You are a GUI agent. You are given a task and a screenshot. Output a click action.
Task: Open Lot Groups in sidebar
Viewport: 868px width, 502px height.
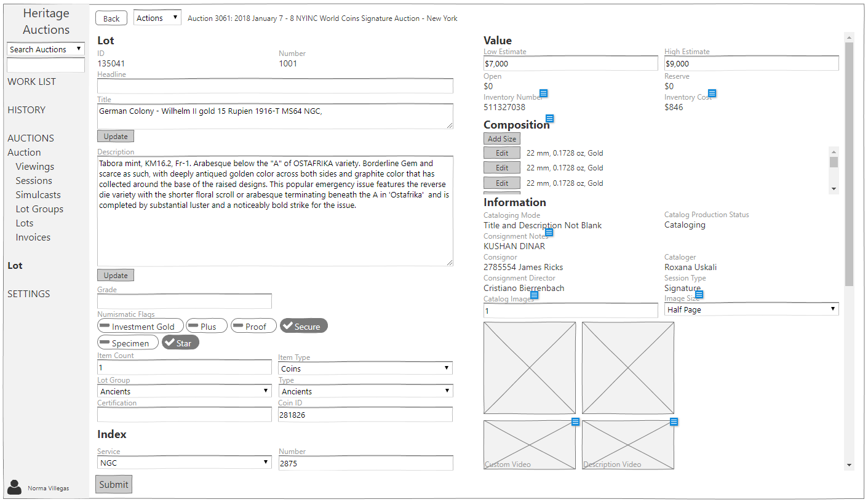[x=39, y=209]
